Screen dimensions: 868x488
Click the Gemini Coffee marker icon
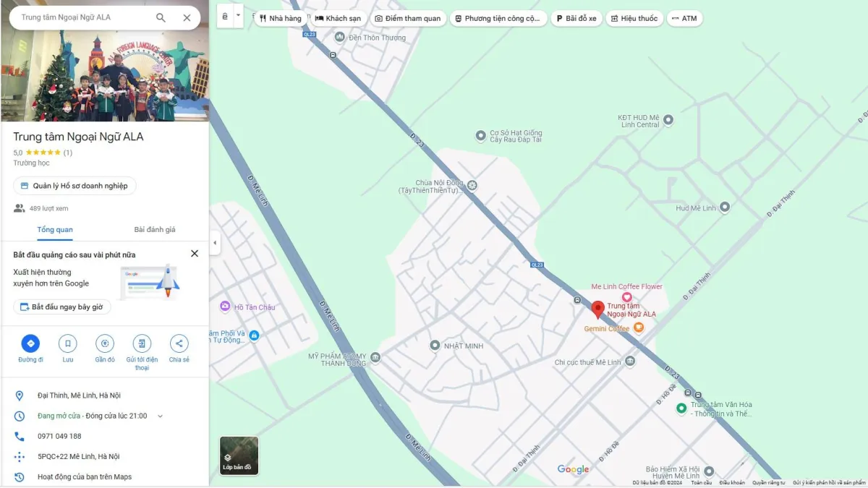(x=638, y=328)
